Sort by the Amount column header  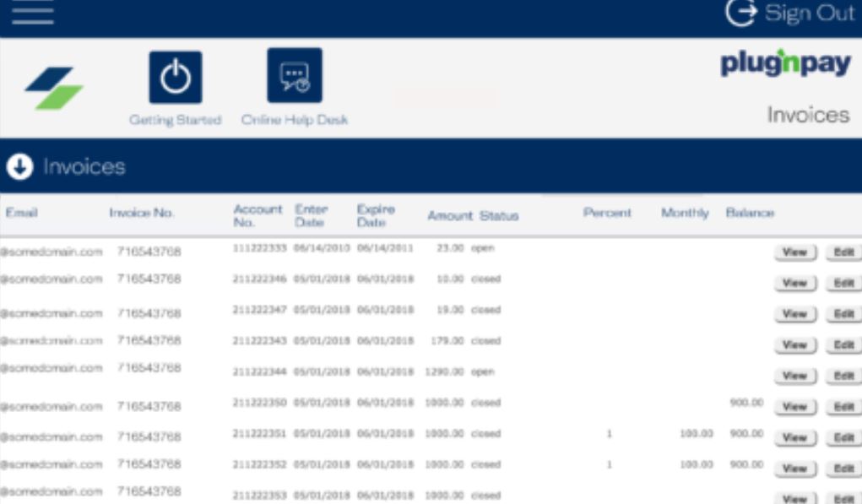tap(450, 215)
